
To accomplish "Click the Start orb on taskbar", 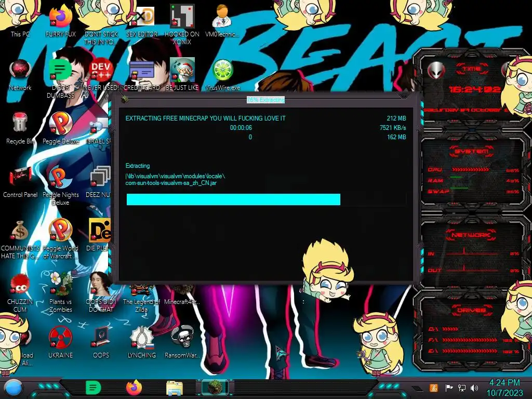I will click(14, 388).
